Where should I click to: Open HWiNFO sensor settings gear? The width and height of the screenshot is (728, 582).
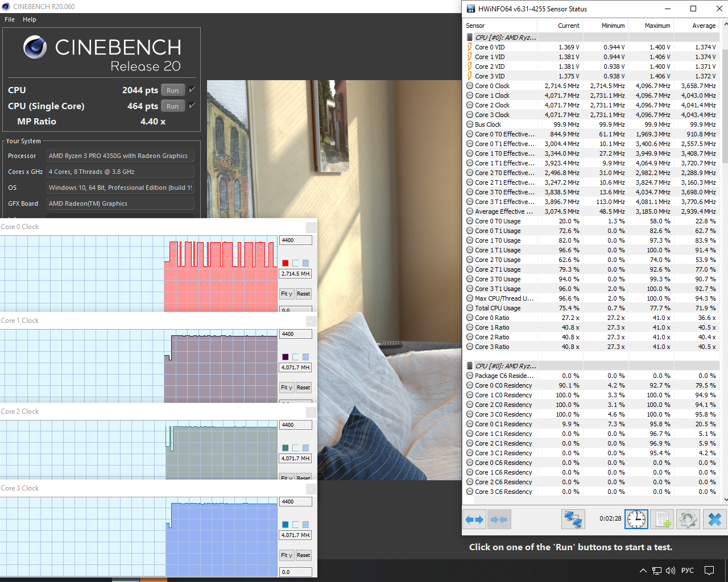pyautogui.click(x=688, y=519)
